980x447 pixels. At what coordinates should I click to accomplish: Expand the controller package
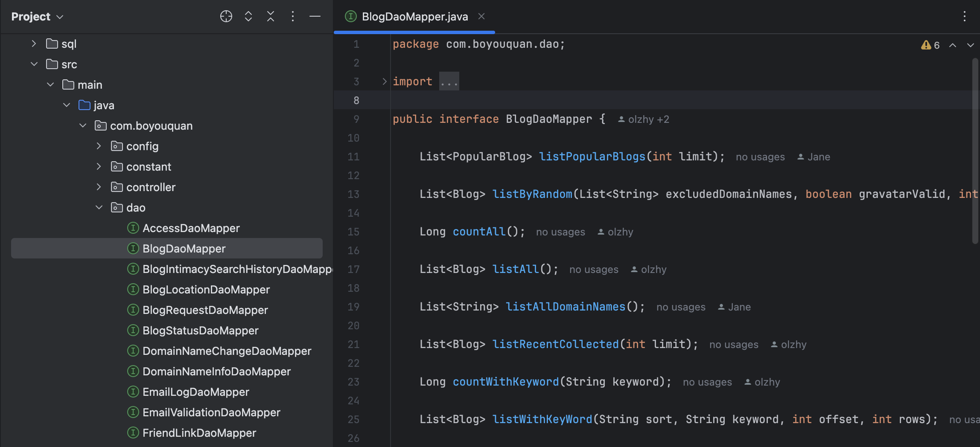(x=99, y=187)
